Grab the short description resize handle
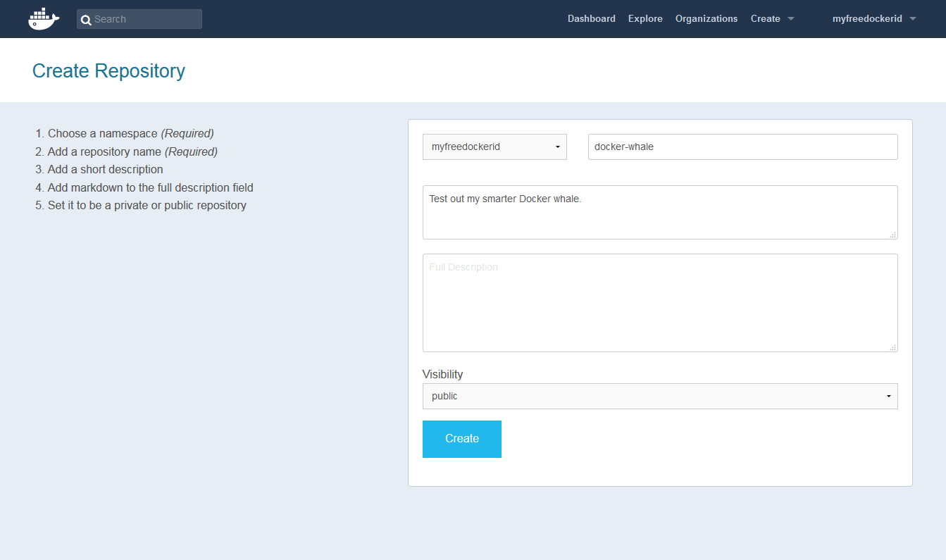946x560 pixels. [892, 235]
